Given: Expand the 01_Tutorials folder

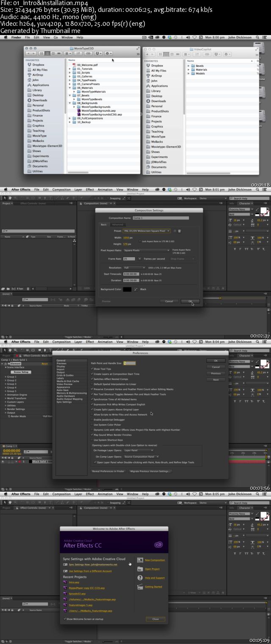Looking at the screenshot, I should pos(70,69).
